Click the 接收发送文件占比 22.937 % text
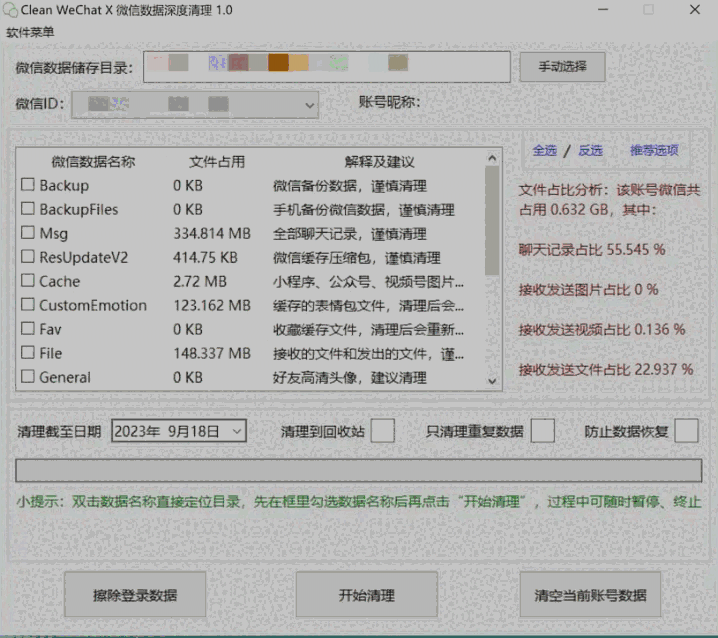 606,369
